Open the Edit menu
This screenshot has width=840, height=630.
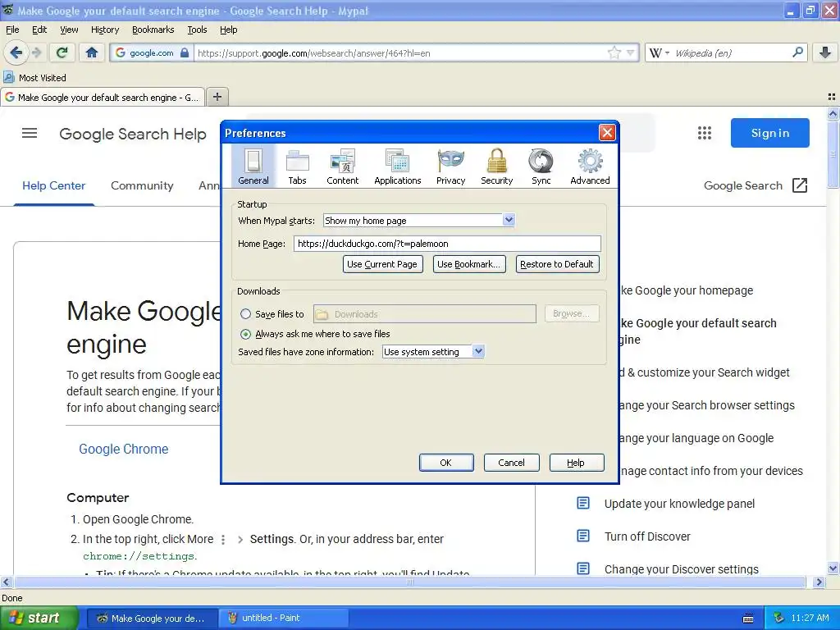(x=39, y=30)
